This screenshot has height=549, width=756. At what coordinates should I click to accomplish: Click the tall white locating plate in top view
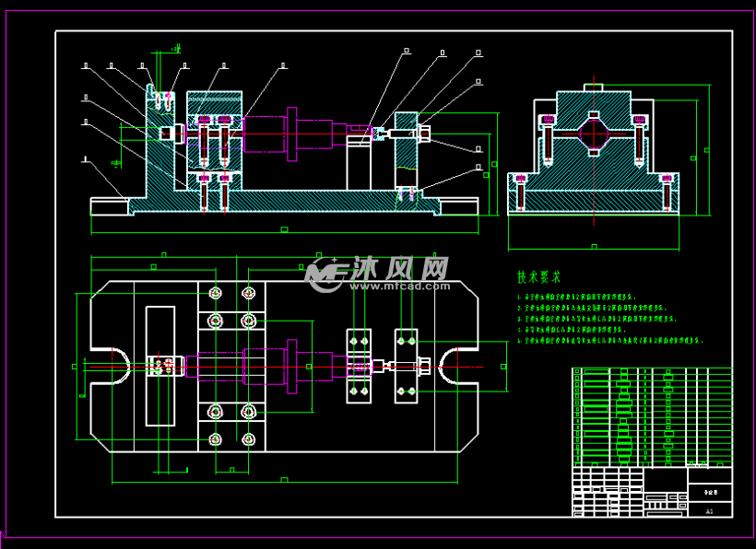pos(160,366)
